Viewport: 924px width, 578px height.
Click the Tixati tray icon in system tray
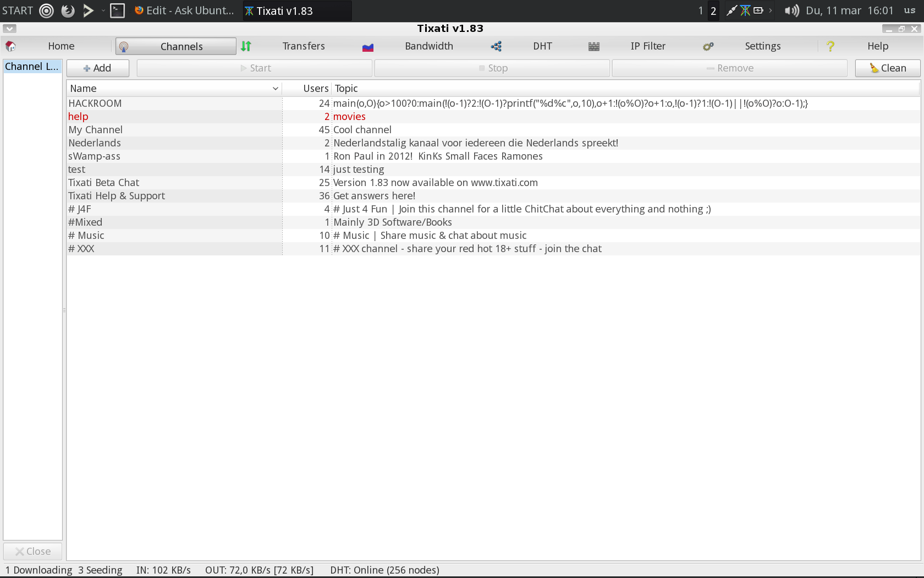pos(745,10)
